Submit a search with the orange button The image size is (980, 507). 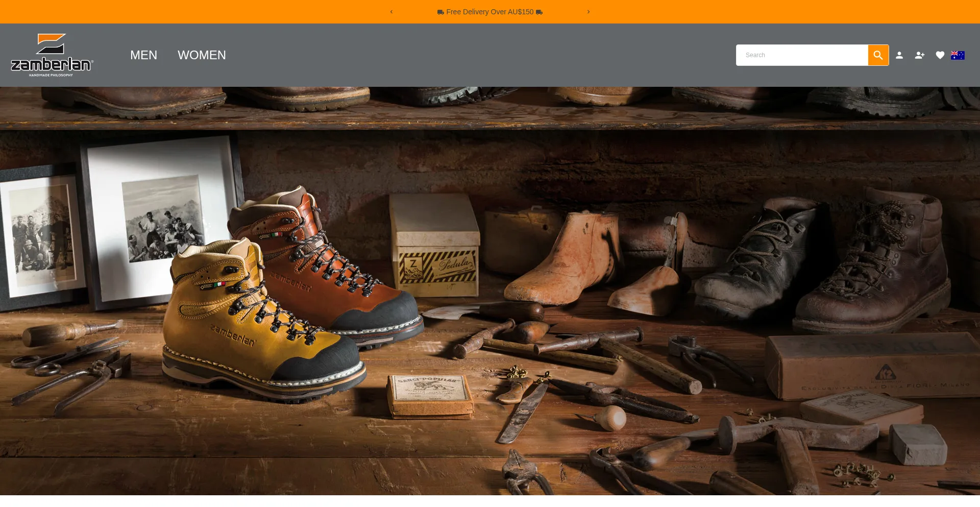pyautogui.click(x=878, y=55)
